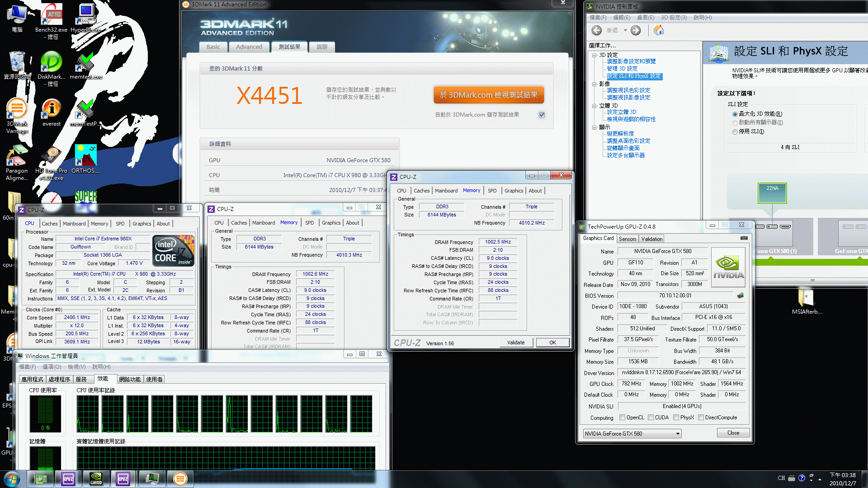
Task: Click the 22NA display box in SLI diagram
Action: click(772, 193)
